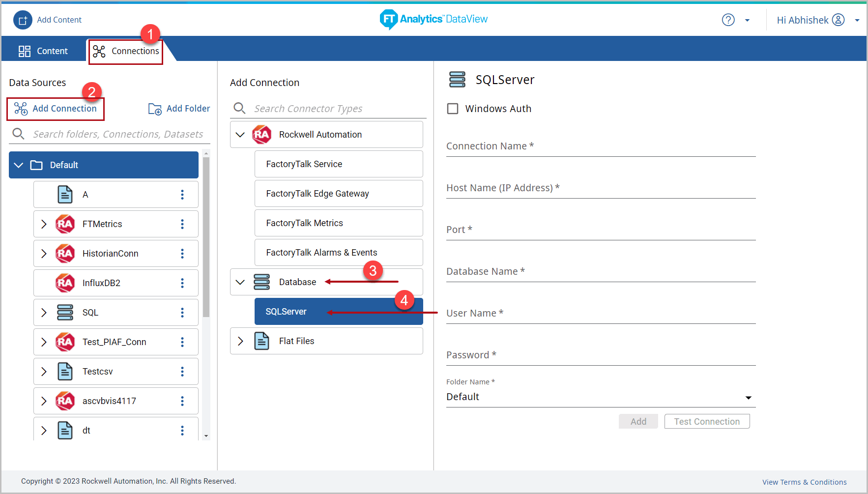Collapse the Default folder

click(x=19, y=165)
